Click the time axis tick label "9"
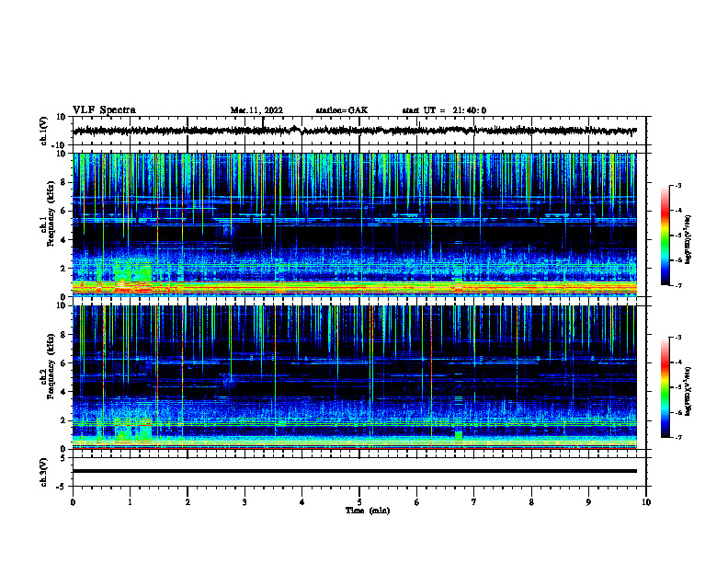The height and width of the screenshot is (563, 728). (x=588, y=502)
